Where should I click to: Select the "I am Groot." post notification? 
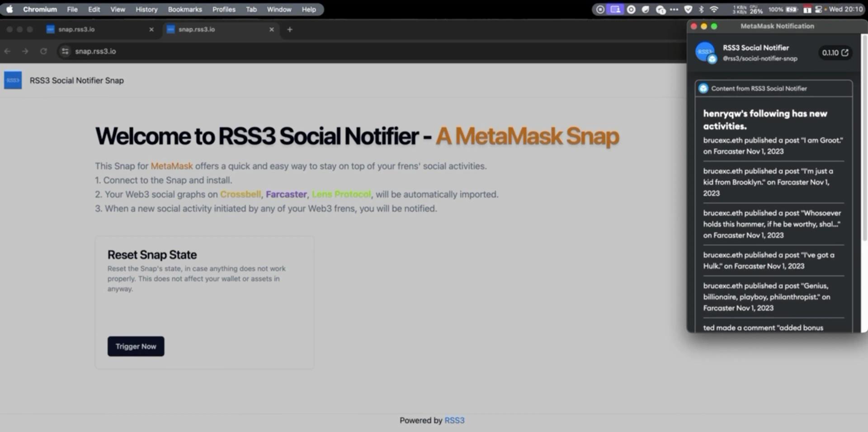point(773,146)
